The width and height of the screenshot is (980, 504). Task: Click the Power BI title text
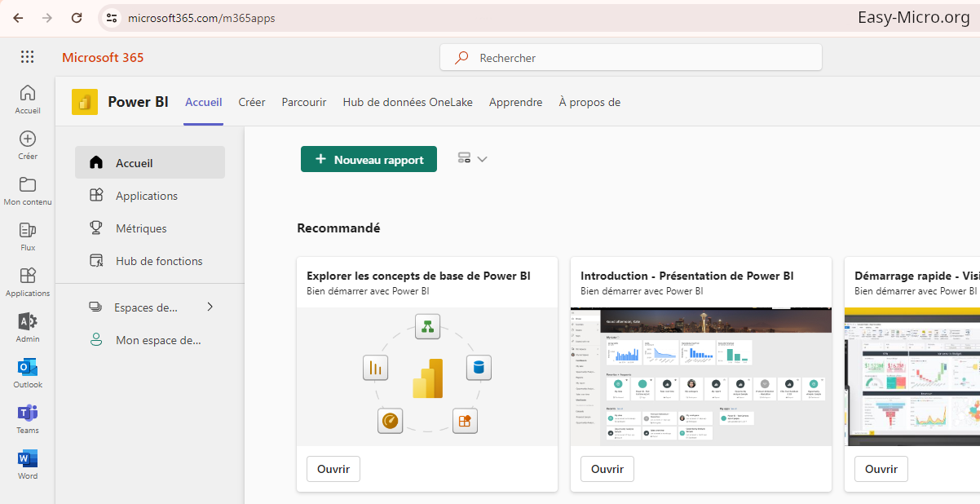[x=139, y=102]
